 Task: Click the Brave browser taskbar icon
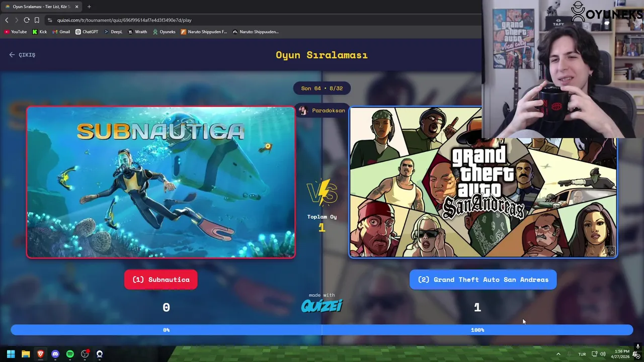[40, 354]
